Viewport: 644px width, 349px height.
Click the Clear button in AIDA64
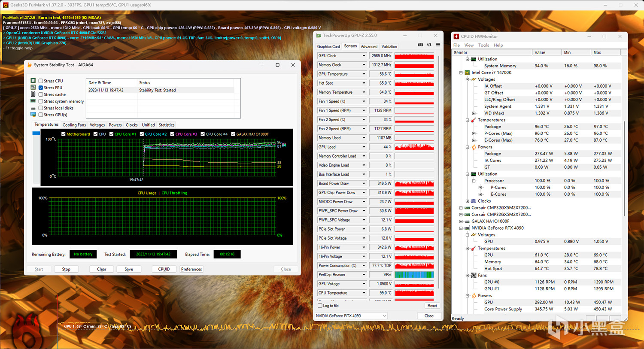click(x=102, y=269)
